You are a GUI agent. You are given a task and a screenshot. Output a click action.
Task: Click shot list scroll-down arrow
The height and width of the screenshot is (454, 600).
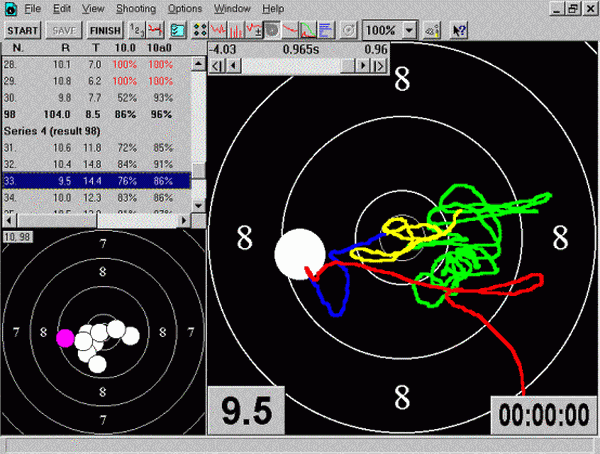coord(198,205)
